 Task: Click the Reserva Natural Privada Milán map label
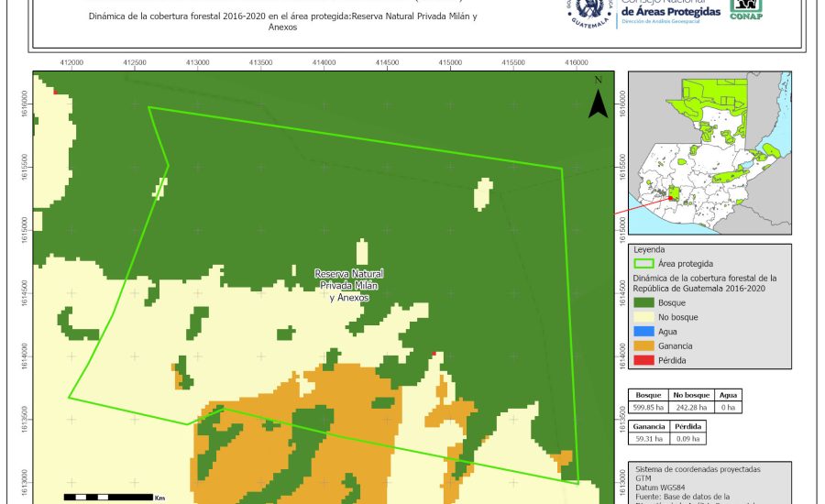(x=348, y=286)
